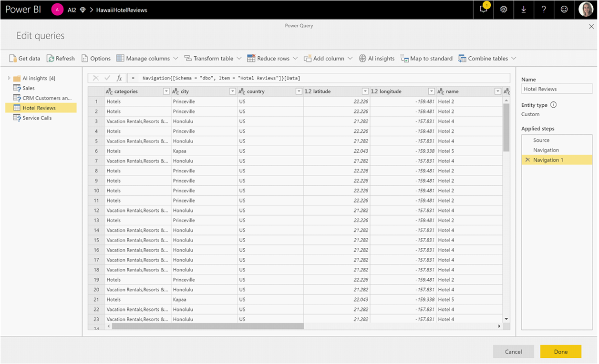
Task: Click the -159.338 longitude cell in row 21
Action: click(403, 300)
